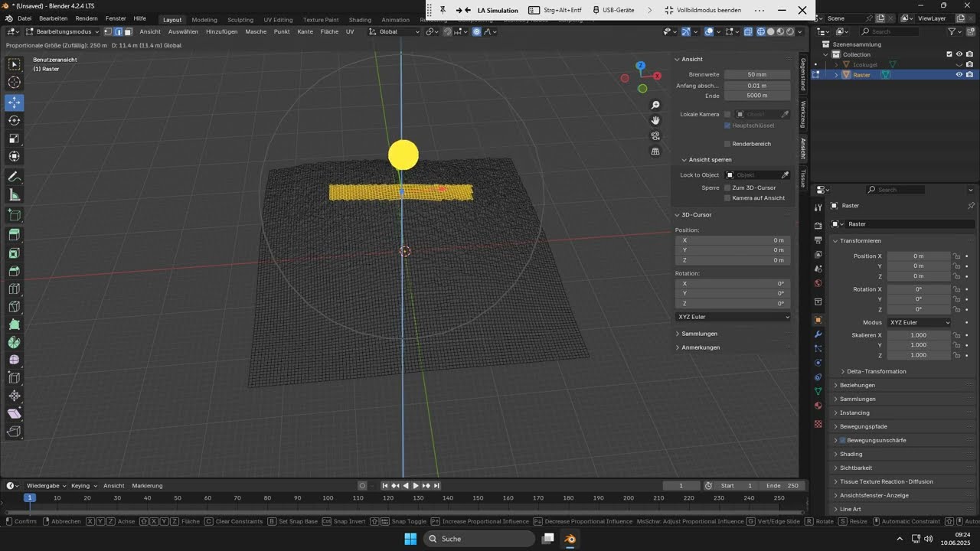Image resolution: width=980 pixels, height=551 pixels.
Task: Open the Bearbeitungsmodus mode dropdown
Action: pyautogui.click(x=61, y=31)
